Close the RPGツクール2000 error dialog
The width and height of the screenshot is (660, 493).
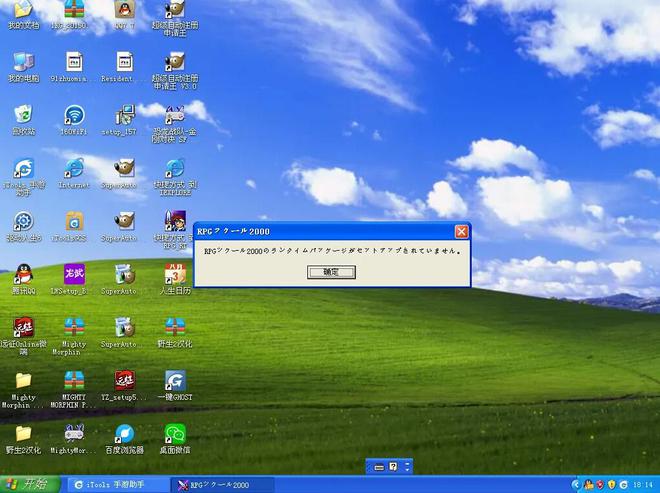tap(461, 232)
